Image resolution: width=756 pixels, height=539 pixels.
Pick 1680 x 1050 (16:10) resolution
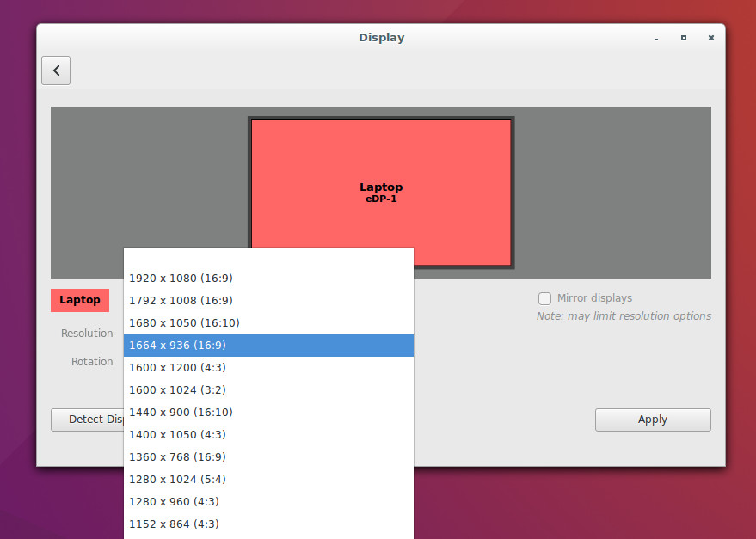[268, 322]
